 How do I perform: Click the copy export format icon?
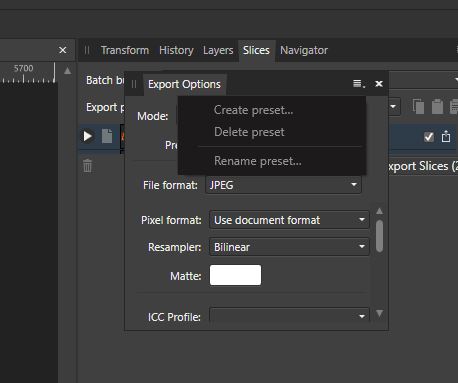tap(418, 107)
